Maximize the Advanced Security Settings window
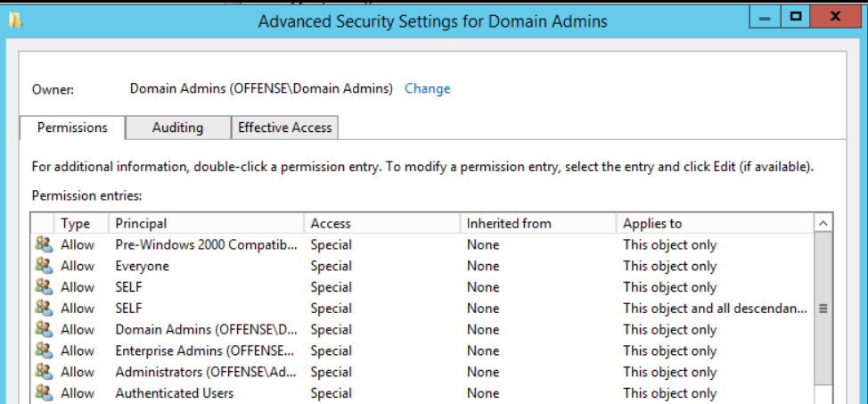This screenshot has height=404, width=868. click(796, 16)
